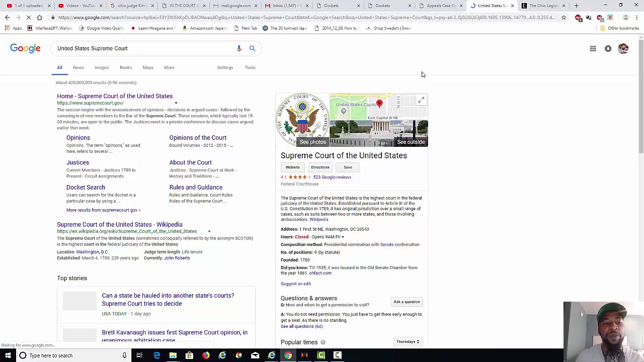Switch to the Books results tab

coord(126,67)
